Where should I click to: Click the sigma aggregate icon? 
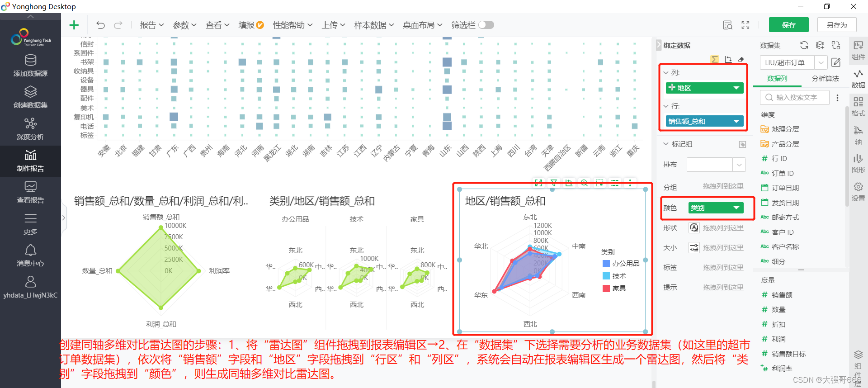[x=715, y=59]
